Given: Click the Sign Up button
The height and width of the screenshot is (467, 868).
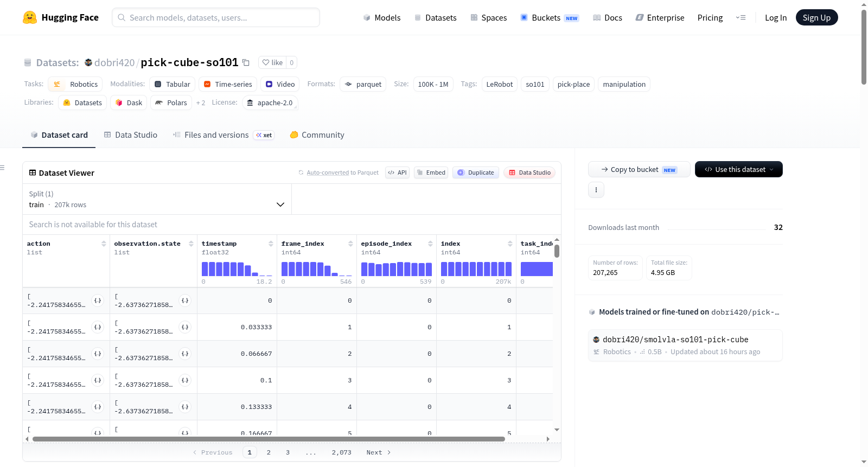Looking at the screenshot, I should 816,17.
